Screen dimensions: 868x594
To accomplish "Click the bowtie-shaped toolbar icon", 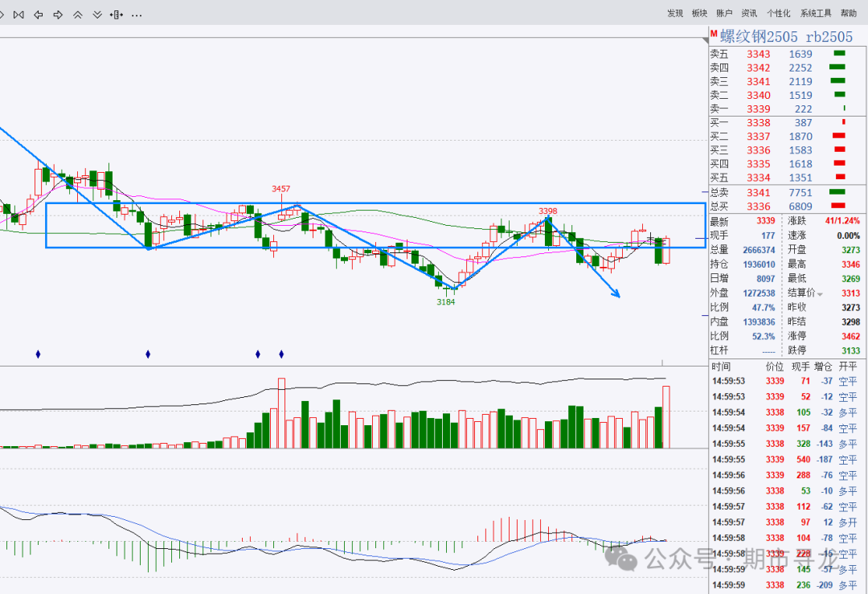I will click(18, 15).
